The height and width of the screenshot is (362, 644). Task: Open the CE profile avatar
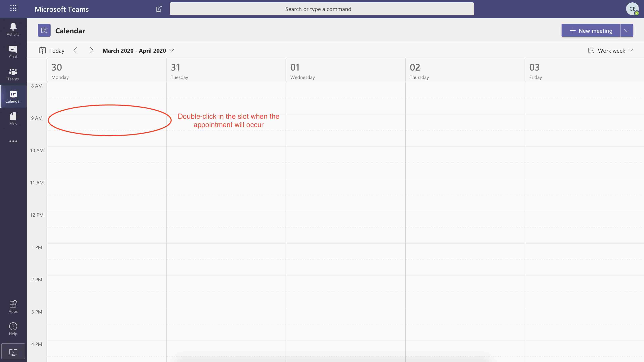tap(632, 9)
